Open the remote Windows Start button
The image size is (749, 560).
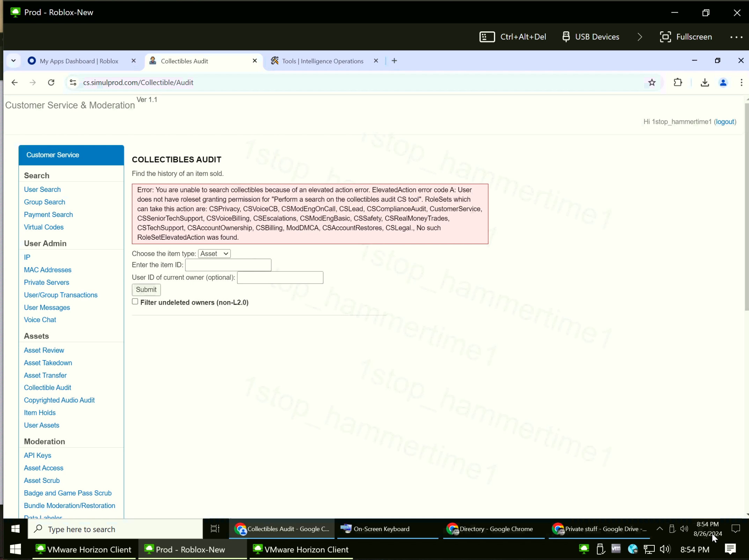point(15,529)
